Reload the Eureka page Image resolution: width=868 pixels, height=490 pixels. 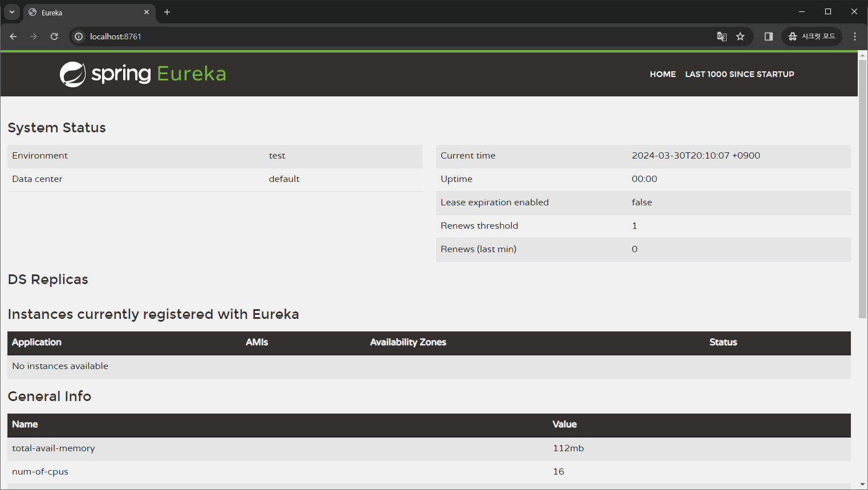pos(54,37)
